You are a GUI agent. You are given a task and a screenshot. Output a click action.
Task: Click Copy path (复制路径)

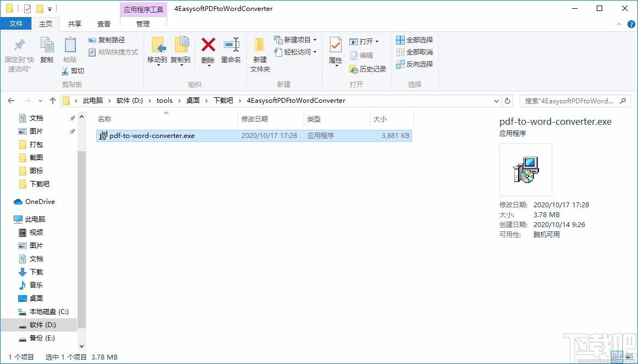[x=107, y=40]
